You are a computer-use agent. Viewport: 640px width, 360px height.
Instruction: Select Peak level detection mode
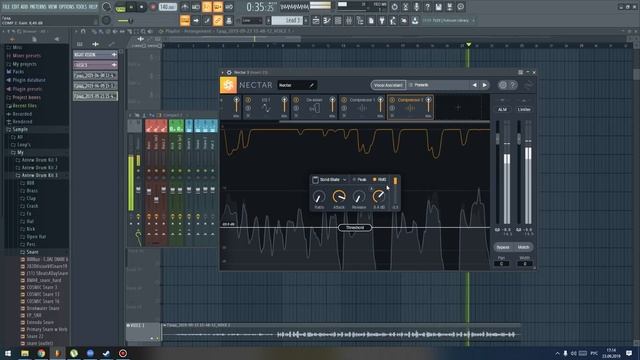pyautogui.click(x=360, y=180)
